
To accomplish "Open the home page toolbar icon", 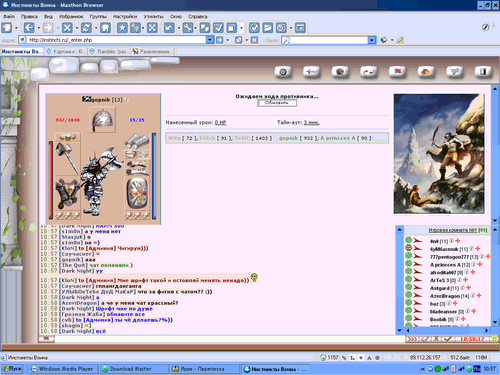I will [x=105, y=28].
